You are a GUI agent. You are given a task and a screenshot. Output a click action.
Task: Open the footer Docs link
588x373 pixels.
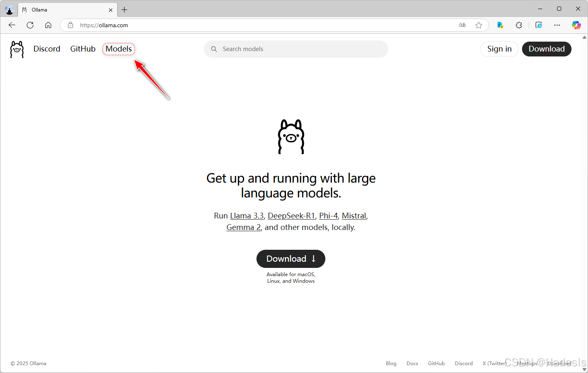pos(412,364)
